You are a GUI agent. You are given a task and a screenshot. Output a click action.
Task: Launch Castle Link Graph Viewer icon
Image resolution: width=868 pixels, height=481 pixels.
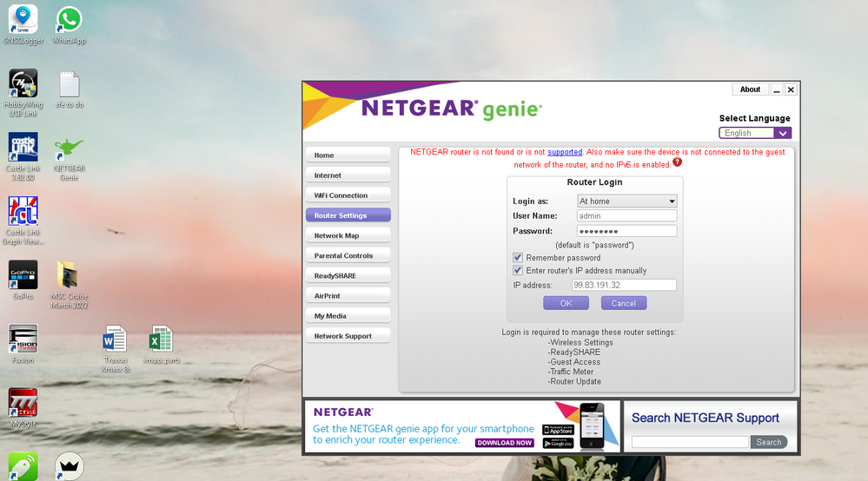point(23,221)
